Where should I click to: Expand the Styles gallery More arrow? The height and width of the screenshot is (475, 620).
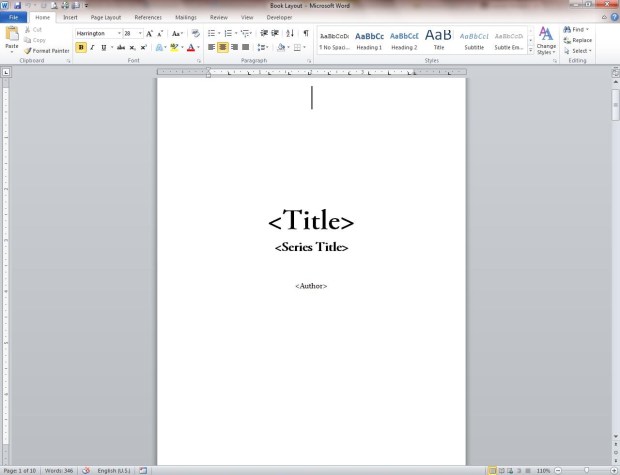coord(531,50)
